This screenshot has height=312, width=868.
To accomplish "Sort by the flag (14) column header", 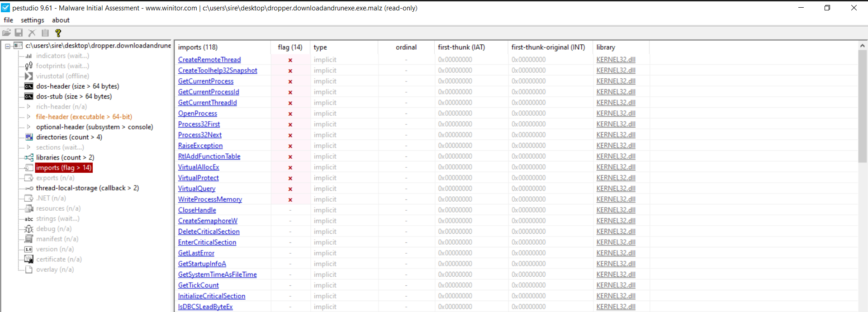I will 290,47.
